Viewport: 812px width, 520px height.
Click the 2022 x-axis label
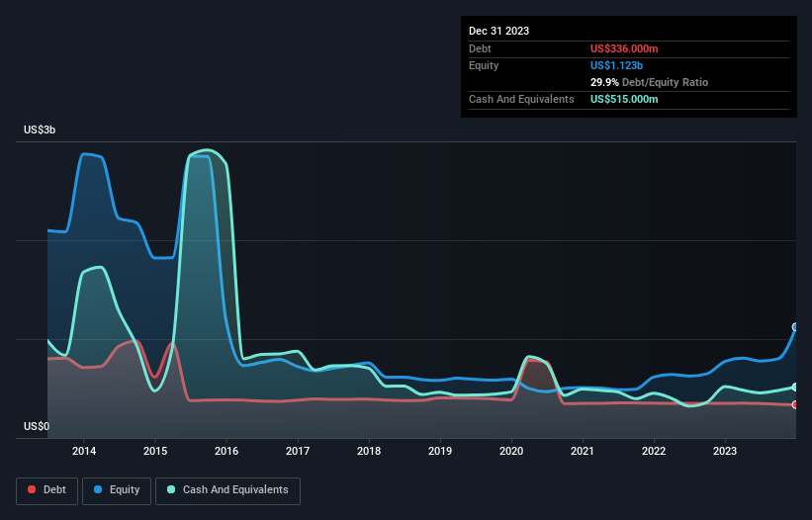coord(654,451)
